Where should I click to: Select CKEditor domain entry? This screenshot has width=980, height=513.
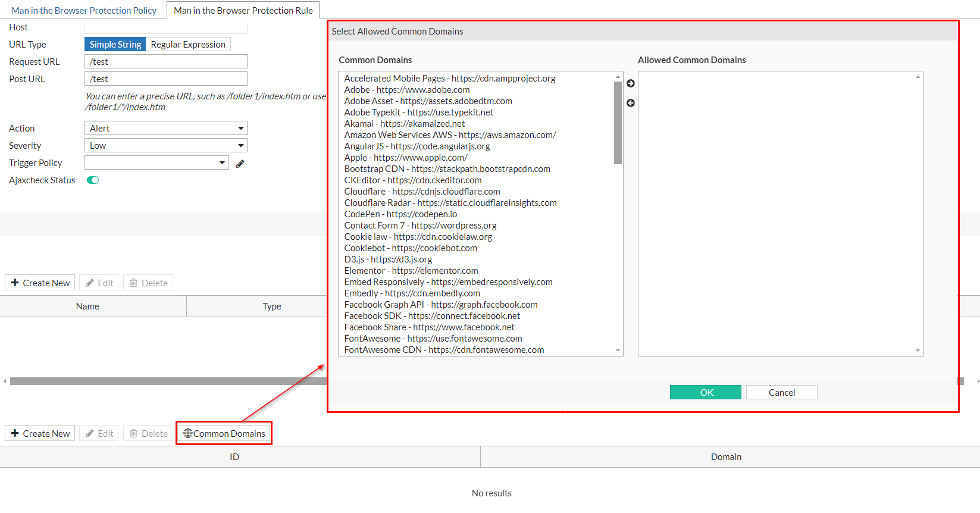point(413,180)
